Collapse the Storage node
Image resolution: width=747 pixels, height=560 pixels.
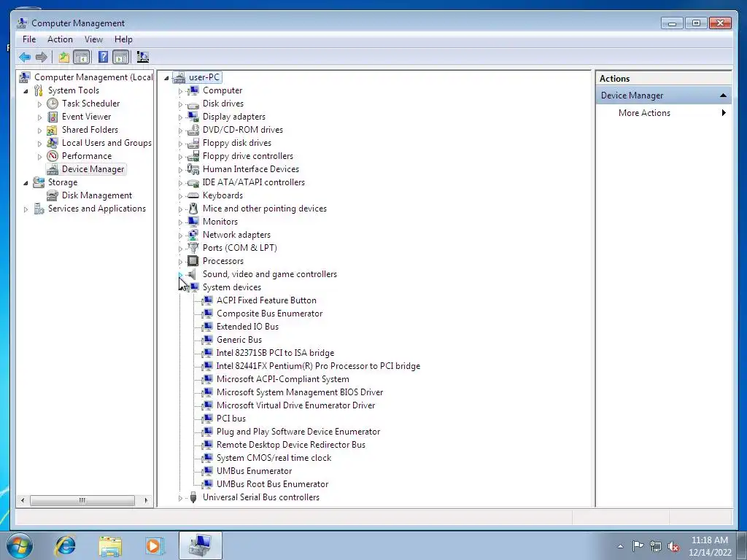[x=26, y=183]
